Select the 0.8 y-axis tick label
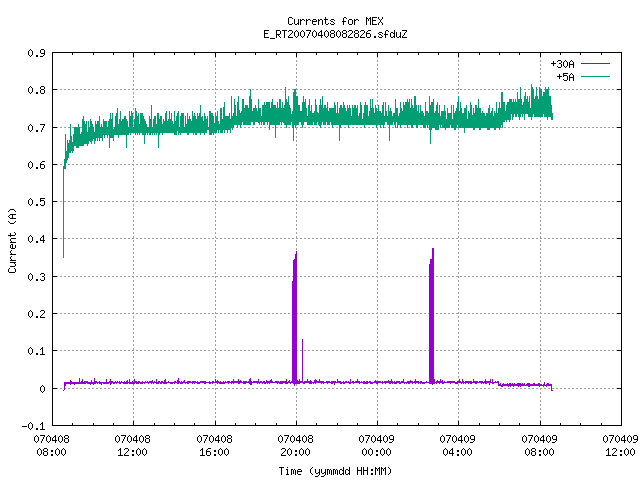This screenshot has height=480, width=640. 36,90
